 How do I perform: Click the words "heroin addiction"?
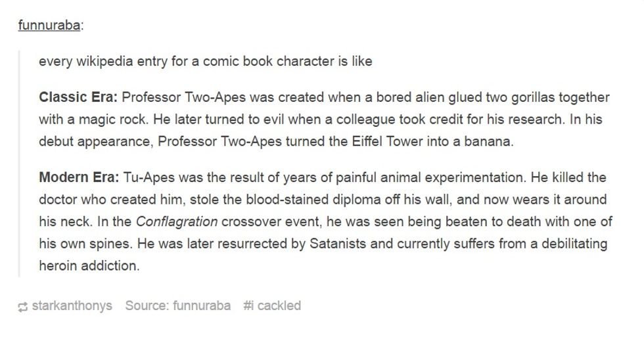coord(89,267)
